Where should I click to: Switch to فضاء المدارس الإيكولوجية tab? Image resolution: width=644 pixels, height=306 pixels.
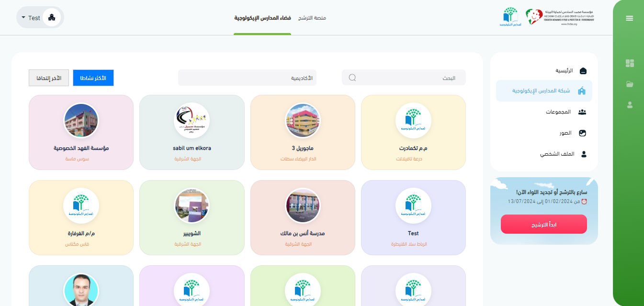pos(262,18)
